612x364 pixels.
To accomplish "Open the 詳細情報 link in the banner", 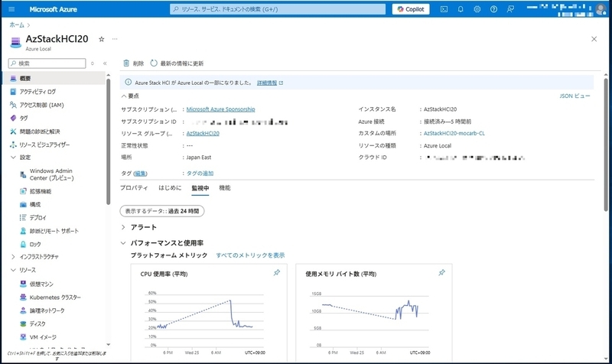I will 267,83.
